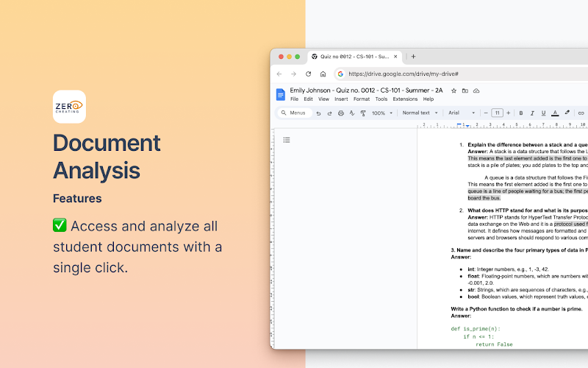Toggle italic formatting
The height and width of the screenshot is (368, 588).
click(531, 113)
